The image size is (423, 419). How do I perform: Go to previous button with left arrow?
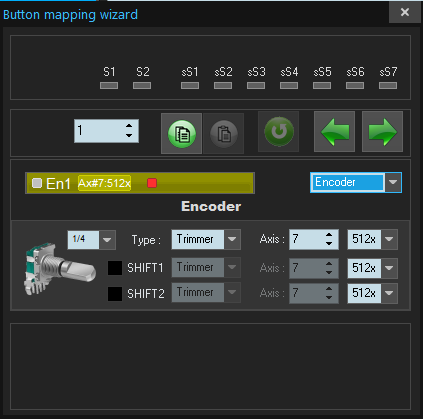pos(334,132)
